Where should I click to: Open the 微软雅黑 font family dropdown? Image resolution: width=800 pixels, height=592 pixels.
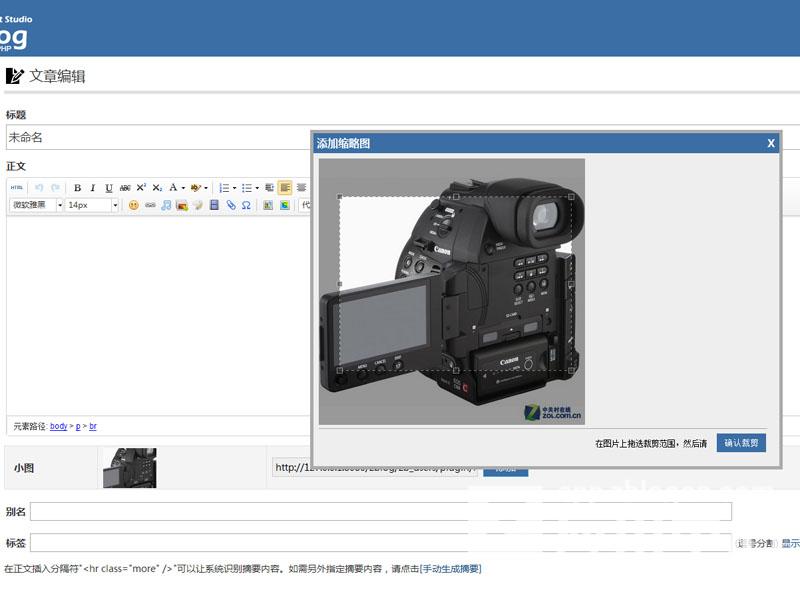(37, 205)
